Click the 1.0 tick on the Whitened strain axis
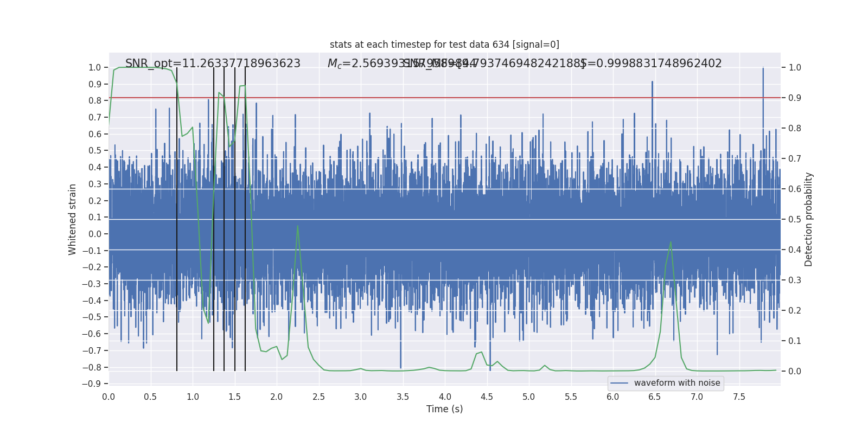 pyautogui.click(x=95, y=67)
